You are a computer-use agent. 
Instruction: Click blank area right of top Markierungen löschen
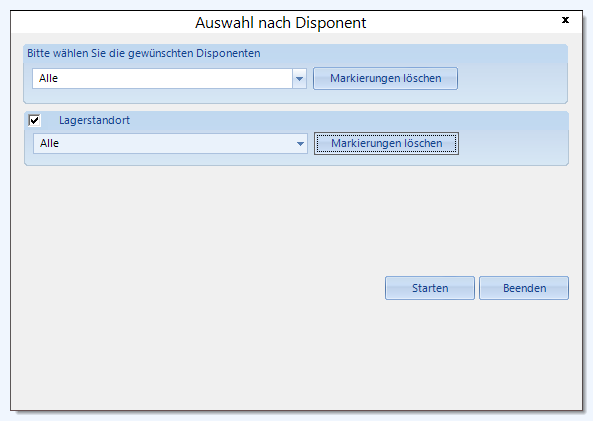click(512, 79)
